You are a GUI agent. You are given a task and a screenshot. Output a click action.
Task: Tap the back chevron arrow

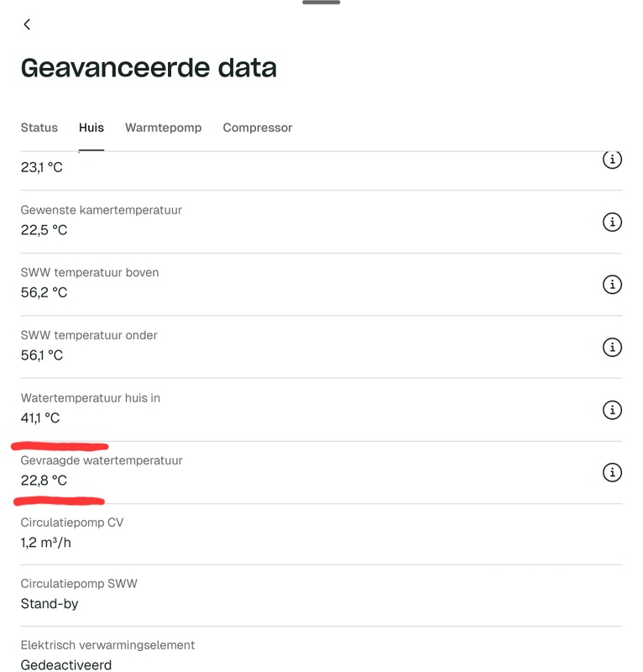pyautogui.click(x=25, y=26)
